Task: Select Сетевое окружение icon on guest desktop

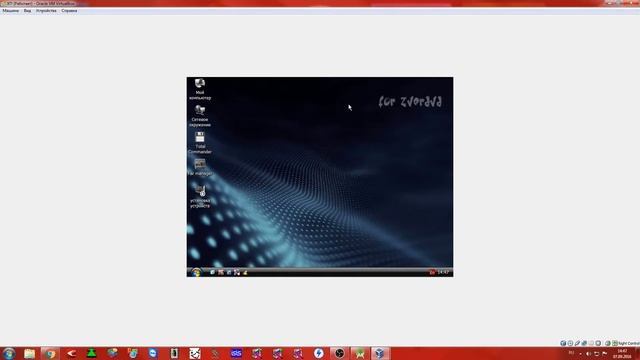Action: (x=200, y=116)
